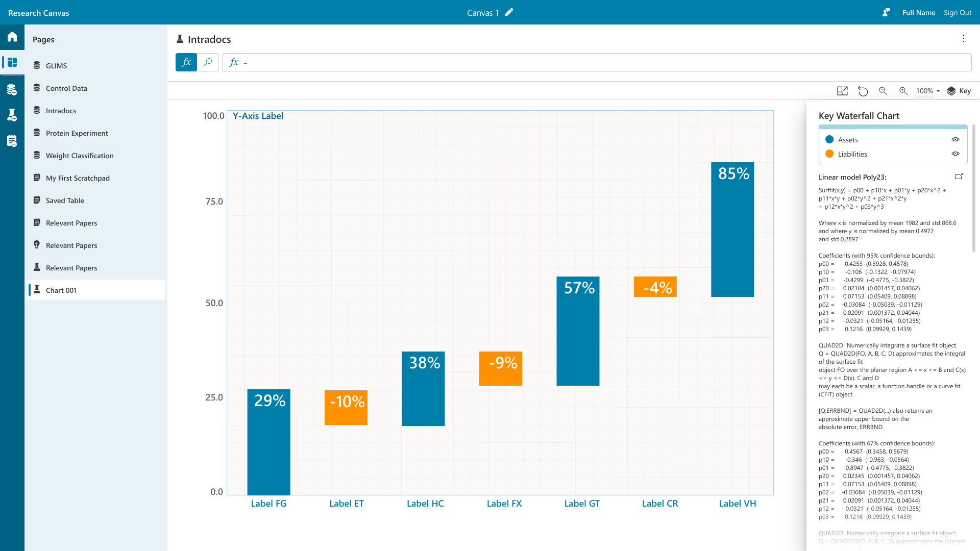Click the orange Liabilities color swatch
The image size is (980, 551).
point(829,154)
